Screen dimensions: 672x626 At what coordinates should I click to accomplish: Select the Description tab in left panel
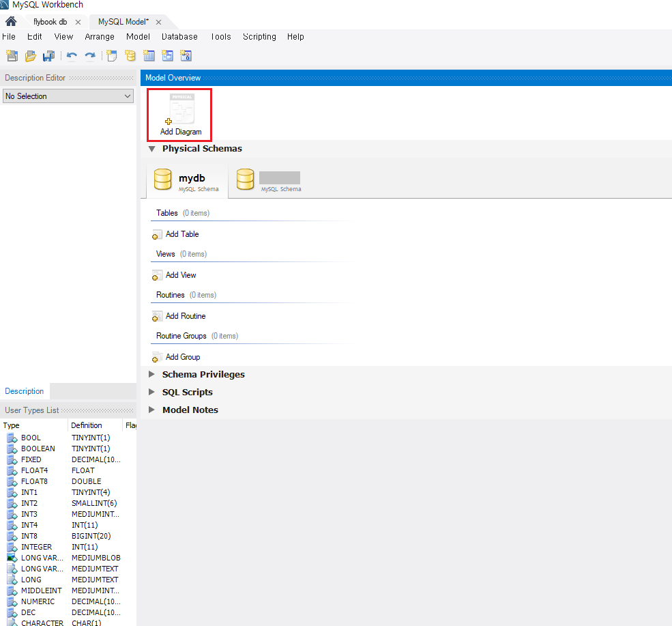coord(25,391)
